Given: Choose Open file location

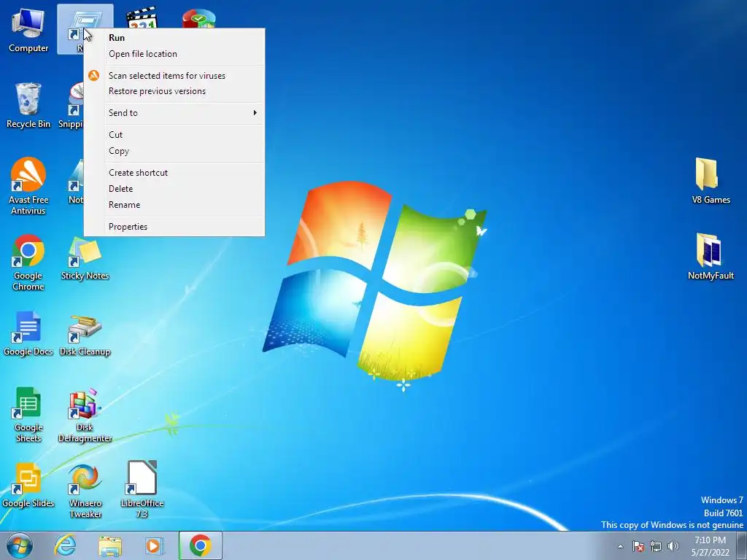Looking at the screenshot, I should (x=174, y=54).
